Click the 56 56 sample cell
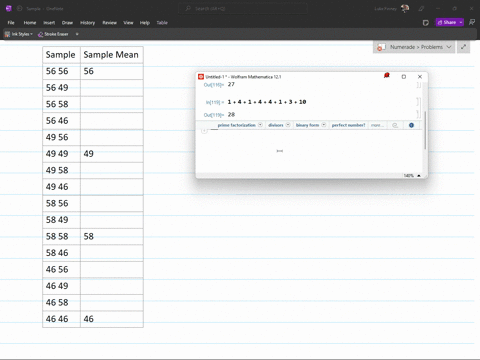480x360 pixels. 61,71
